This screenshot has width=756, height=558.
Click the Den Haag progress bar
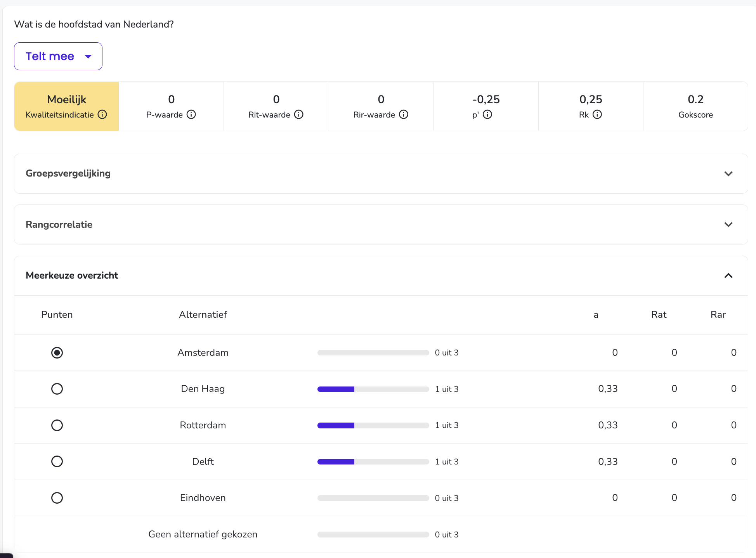click(x=373, y=389)
